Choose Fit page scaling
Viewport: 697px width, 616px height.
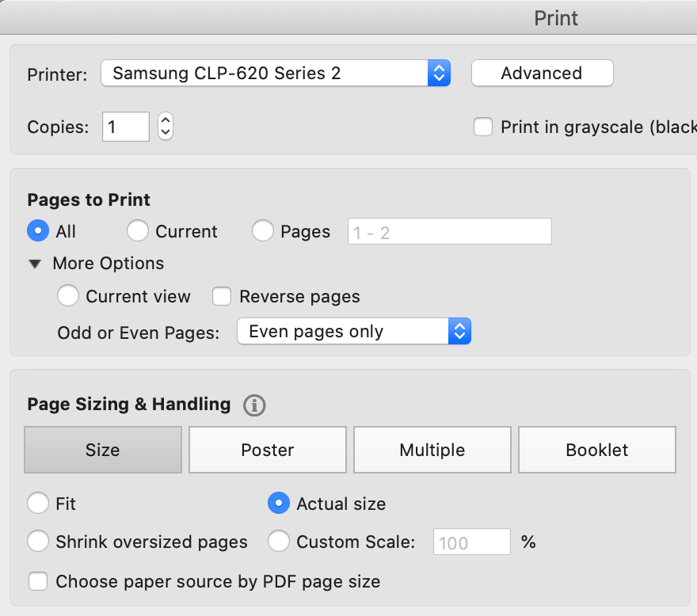(37, 504)
